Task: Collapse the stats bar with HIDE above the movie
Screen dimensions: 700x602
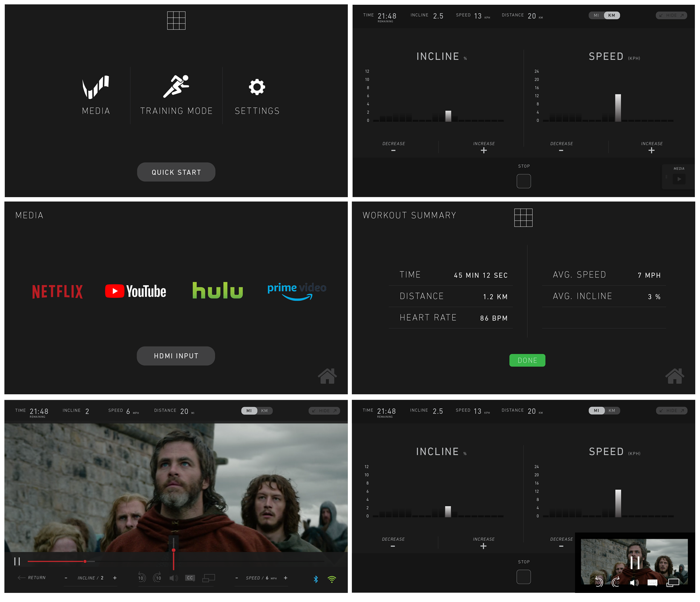Action: coord(324,411)
